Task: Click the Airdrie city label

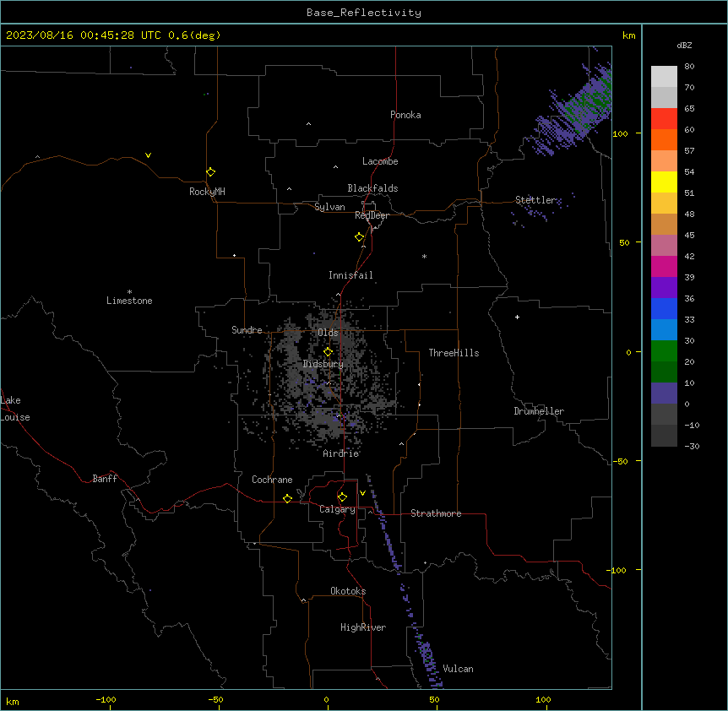Action: point(341,453)
